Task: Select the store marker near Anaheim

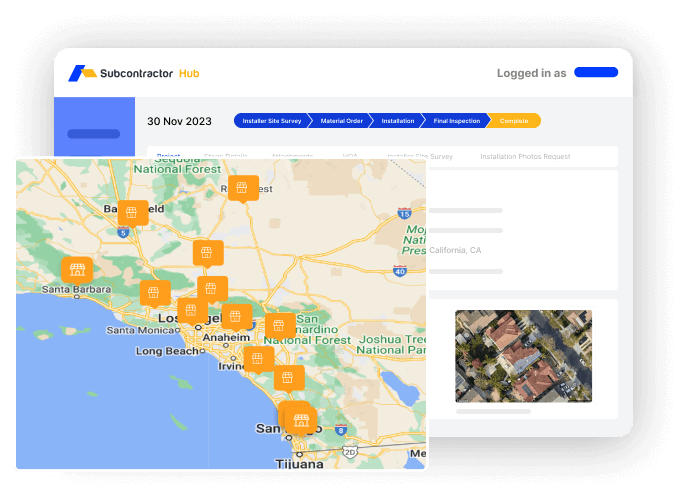Action: (236, 316)
